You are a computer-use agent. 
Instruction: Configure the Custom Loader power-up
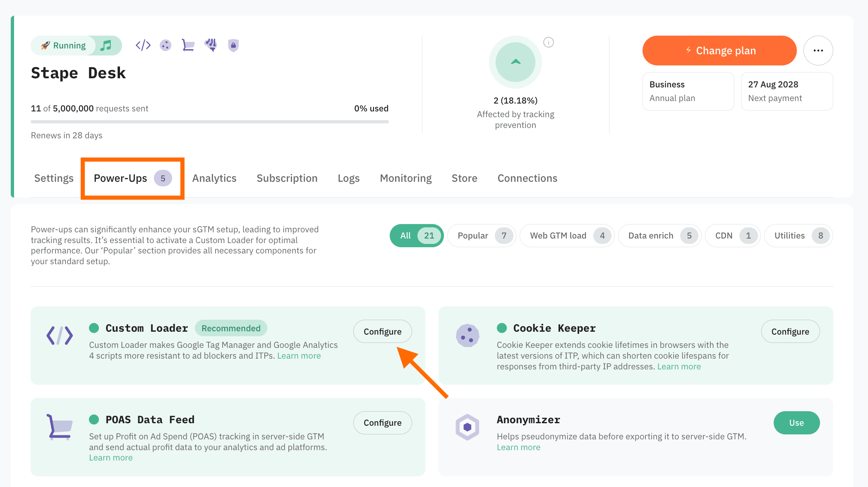[x=382, y=331]
